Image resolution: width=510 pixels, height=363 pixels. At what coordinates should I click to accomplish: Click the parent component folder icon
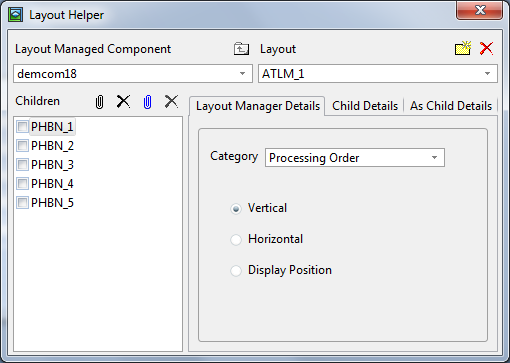point(241,49)
